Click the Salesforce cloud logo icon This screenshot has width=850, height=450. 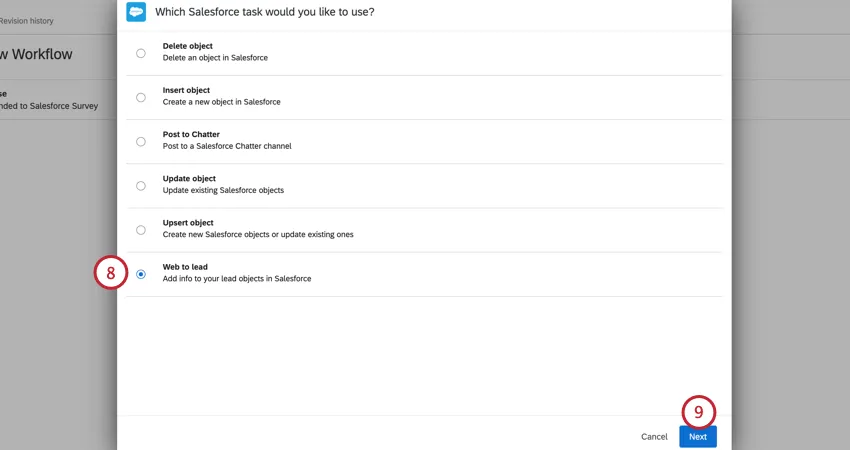(x=136, y=12)
